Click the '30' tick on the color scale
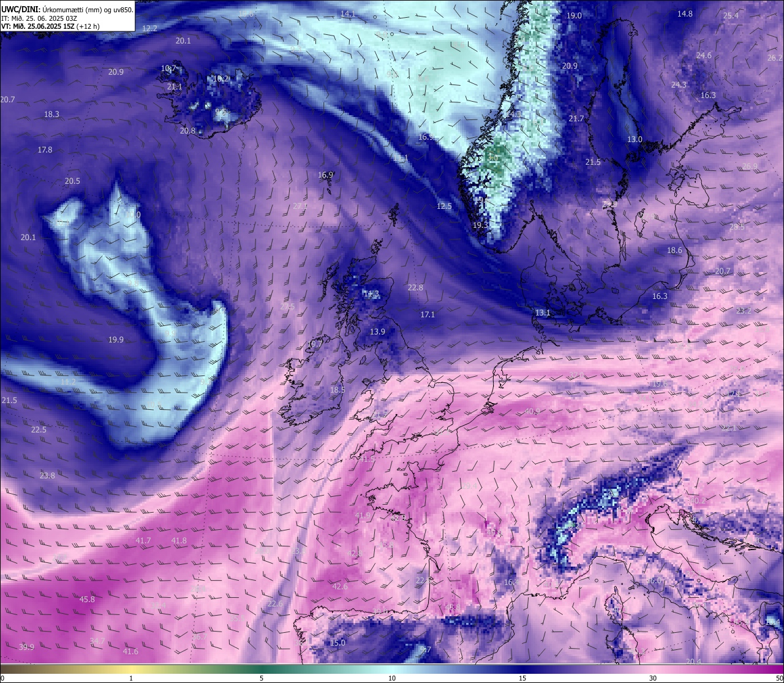The height and width of the screenshot is (683, 784). point(653,678)
